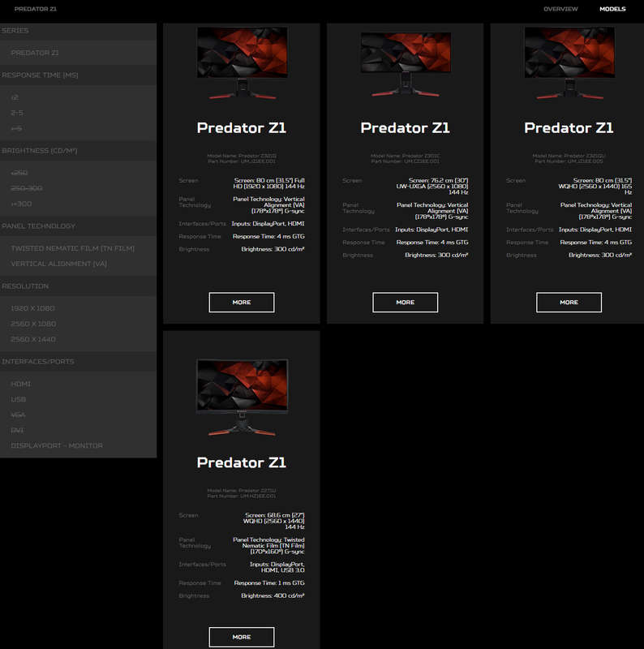Click the Predator Z1 title above Z271U
644x649 pixels.
tap(241, 462)
